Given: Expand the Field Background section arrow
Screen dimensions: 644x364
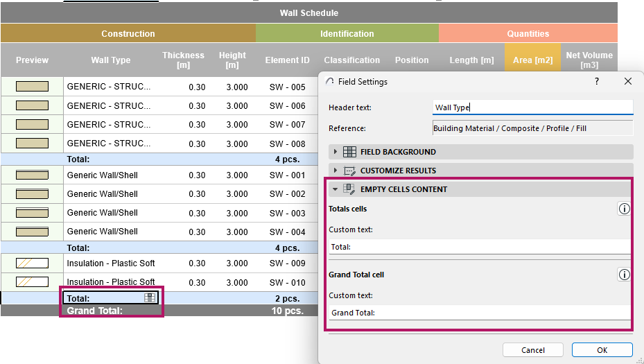Looking at the screenshot, I should coord(336,152).
